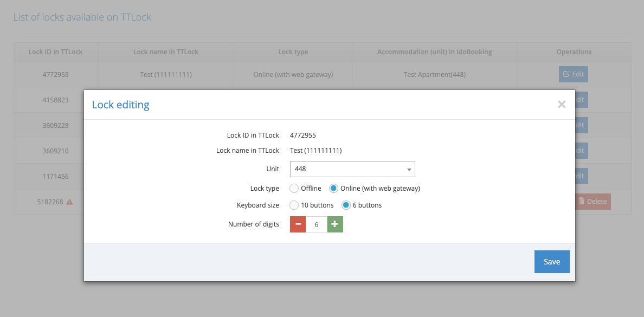Pick the 6 buttons keyboard size
The height and width of the screenshot is (317, 644).
[x=345, y=205]
